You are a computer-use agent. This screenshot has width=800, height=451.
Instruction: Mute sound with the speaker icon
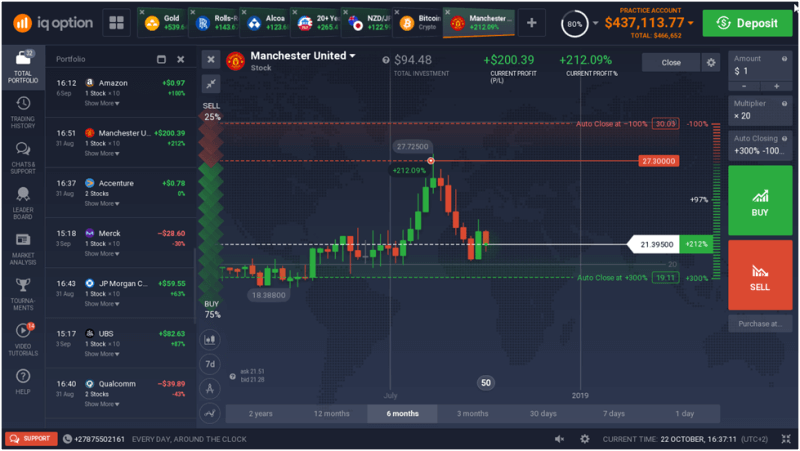[x=560, y=439]
